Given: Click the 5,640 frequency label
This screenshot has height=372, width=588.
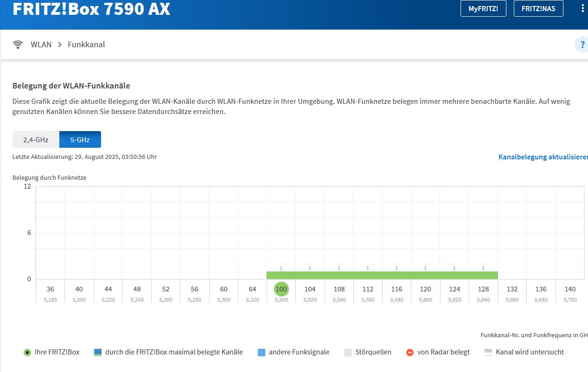Looking at the screenshot, I should pyautogui.click(x=483, y=300).
